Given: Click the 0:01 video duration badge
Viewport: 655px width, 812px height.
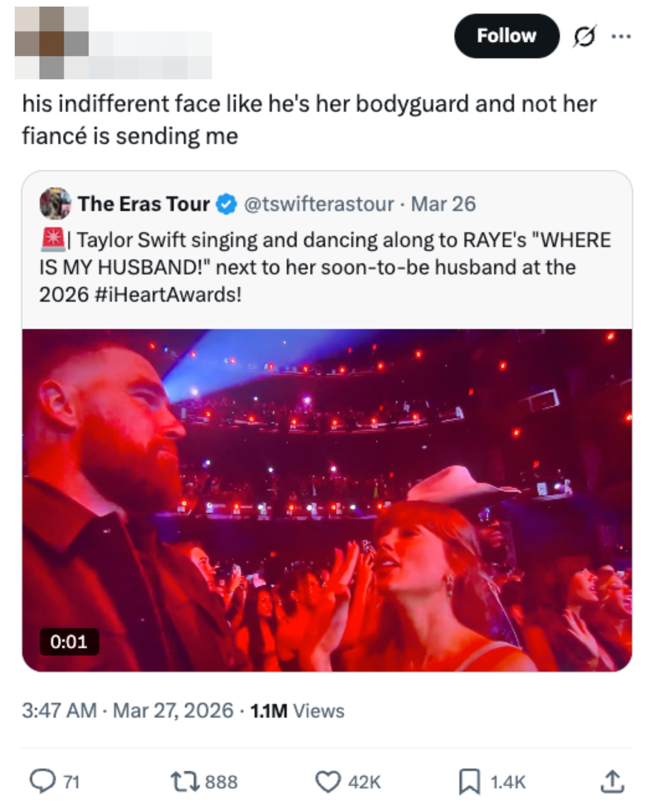Looking at the screenshot, I should 69,641.
